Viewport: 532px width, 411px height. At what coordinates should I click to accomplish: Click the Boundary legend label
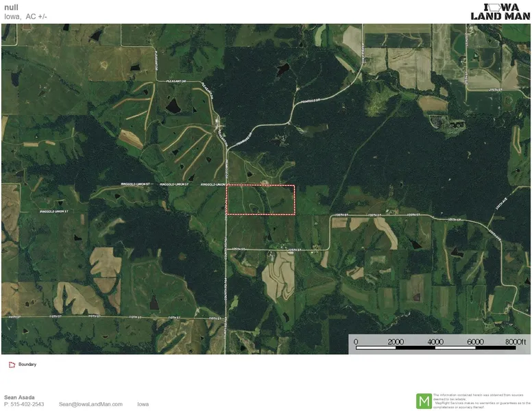pyautogui.click(x=27, y=364)
